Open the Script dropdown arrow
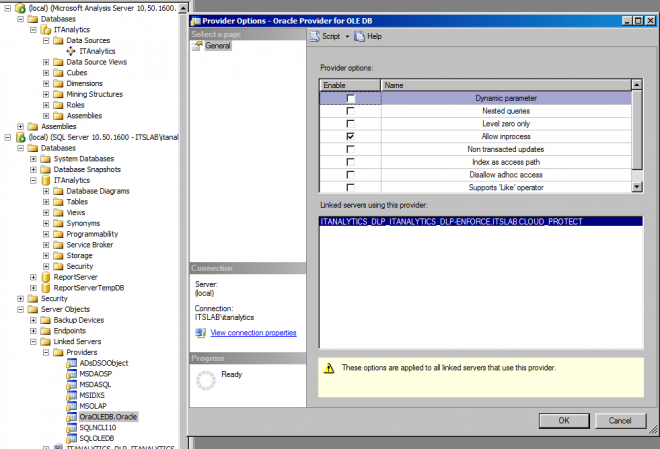The height and width of the screenshot is (449, 660). pos(347,37)
